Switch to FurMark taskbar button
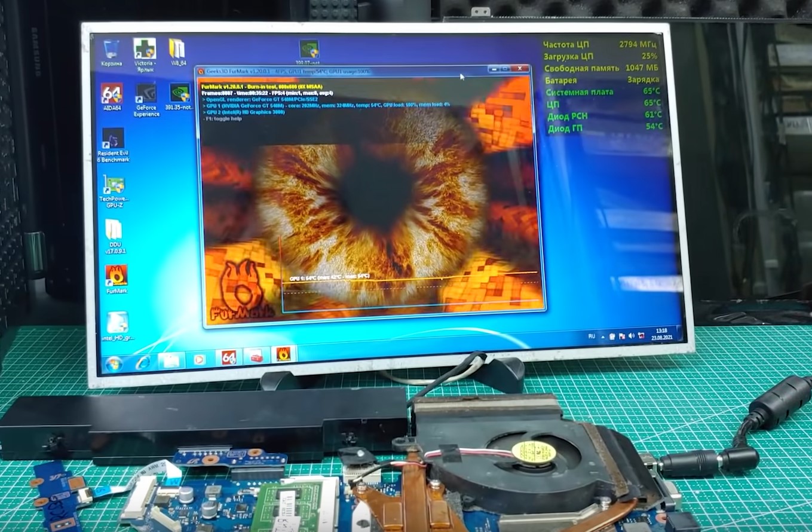This screenshot has width=812, height=532. coord(283,354)
